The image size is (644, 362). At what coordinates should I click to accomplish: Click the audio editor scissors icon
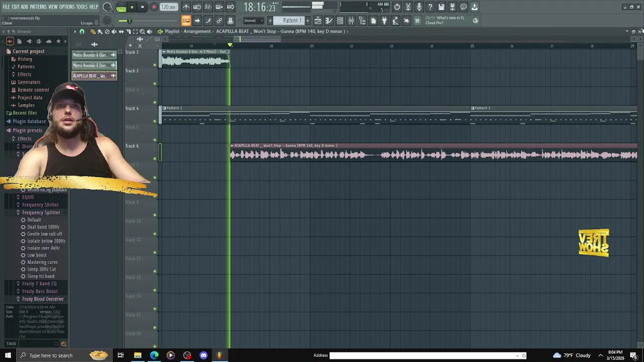408,7
